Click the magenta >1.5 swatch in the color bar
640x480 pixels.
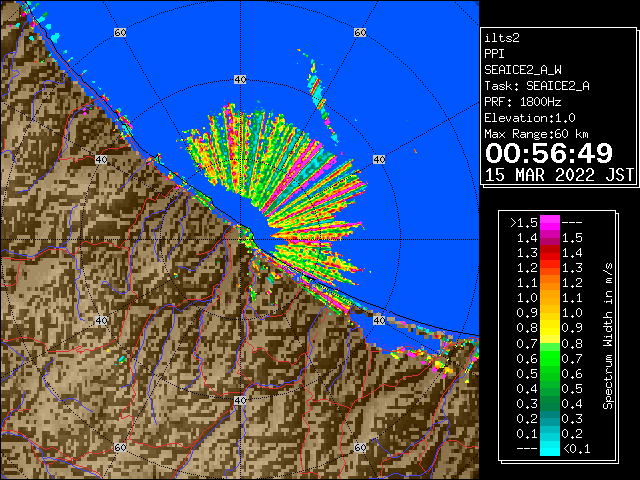550,223
